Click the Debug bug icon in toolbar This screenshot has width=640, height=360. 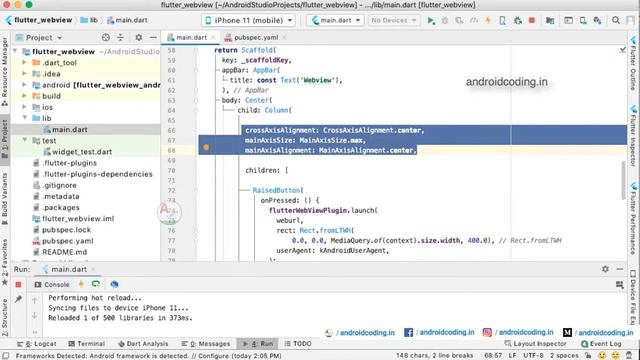445,20
